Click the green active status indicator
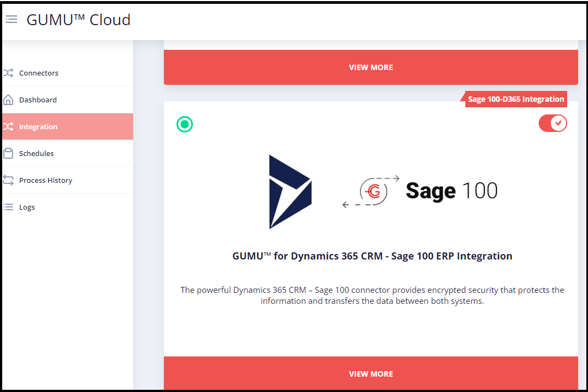The height and width of the screenshot is (392, 588). tap(185, 124)
